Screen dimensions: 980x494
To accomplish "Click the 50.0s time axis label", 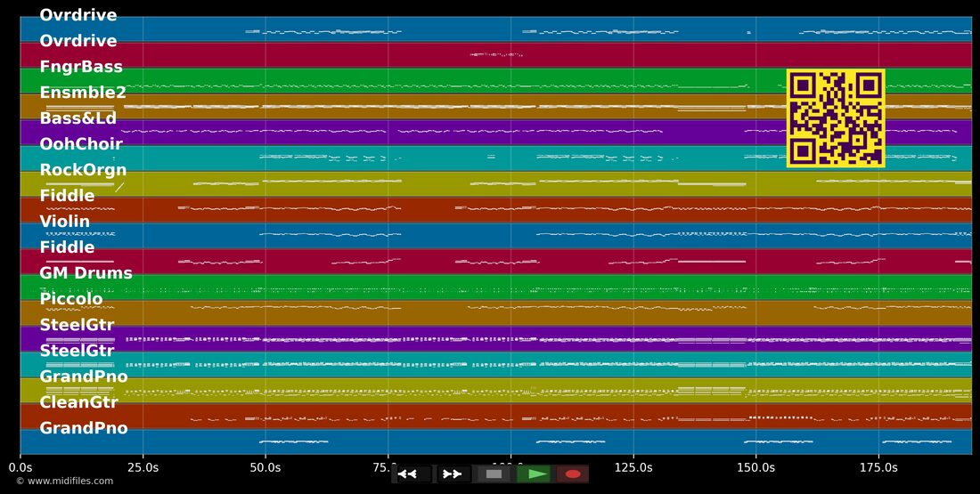I will coord(265,468).
